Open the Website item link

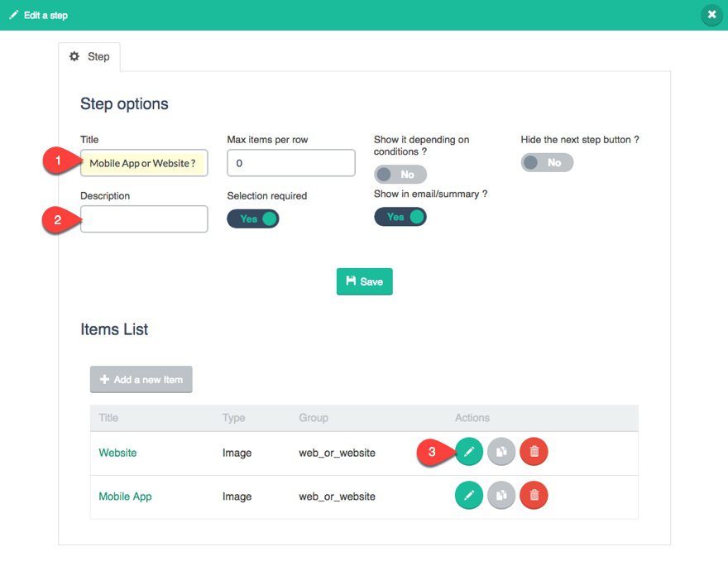tap(117, 453)
